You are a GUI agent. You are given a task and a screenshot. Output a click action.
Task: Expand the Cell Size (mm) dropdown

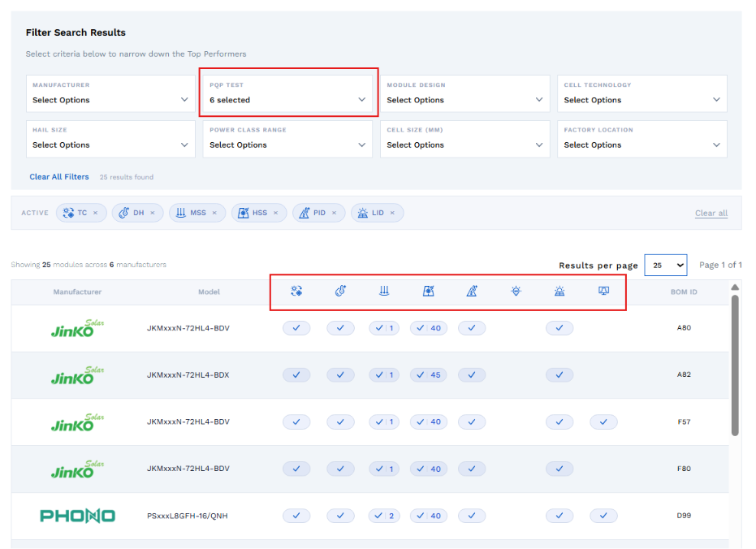pyautogui.click(x=464, y=139)
